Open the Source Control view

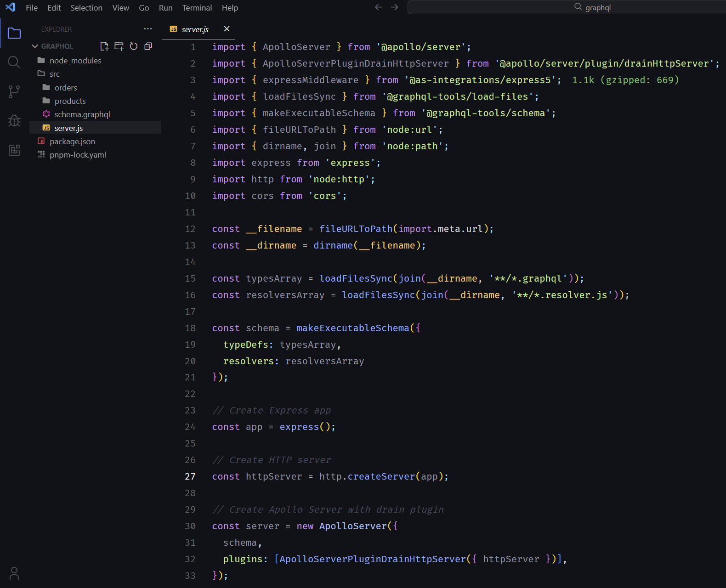14,91
